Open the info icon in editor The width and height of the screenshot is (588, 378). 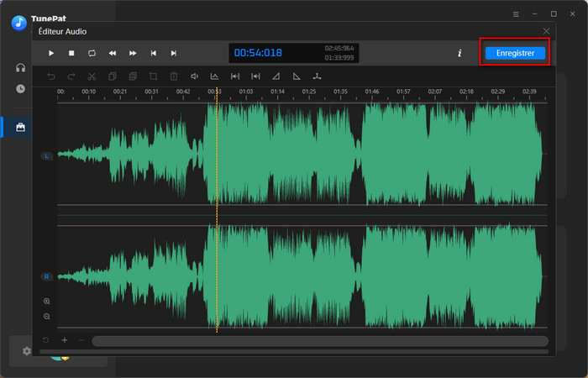(x=459, y=53)
